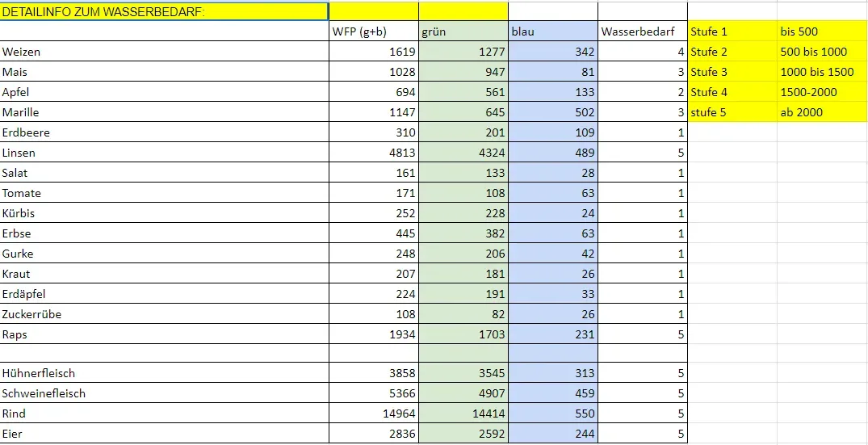The image size is (868, 445).
Task: Click the WFP (g+b) column header
Action: pos(374,31)
